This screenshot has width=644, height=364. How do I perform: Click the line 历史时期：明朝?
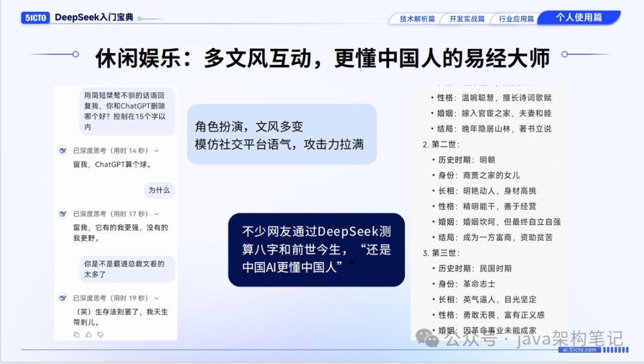(466, 160)
